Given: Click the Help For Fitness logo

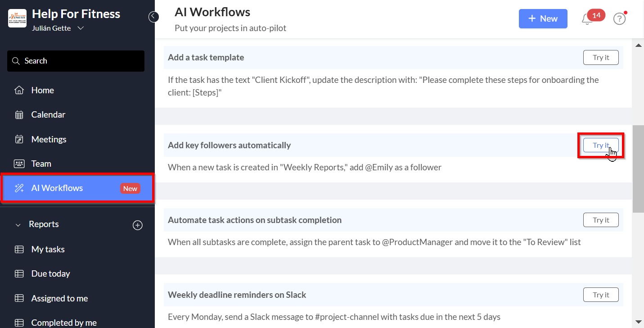Looking at the screenshot, I should 17,18.
